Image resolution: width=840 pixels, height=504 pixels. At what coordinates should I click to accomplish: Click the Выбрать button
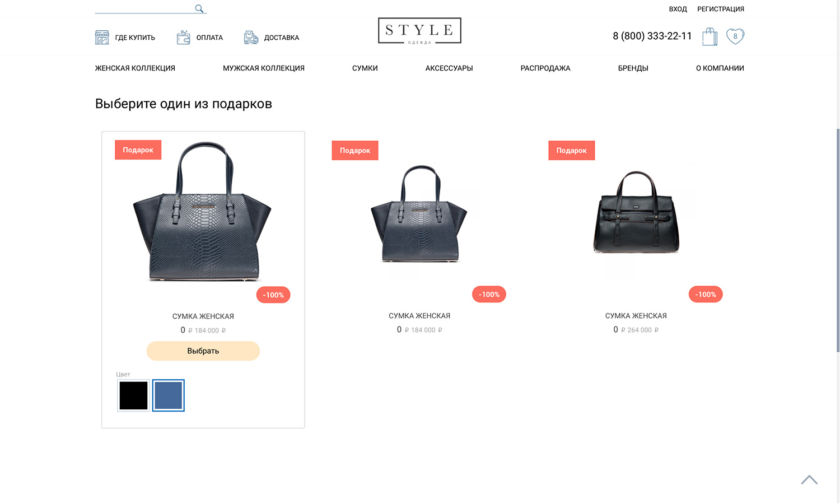203,351
